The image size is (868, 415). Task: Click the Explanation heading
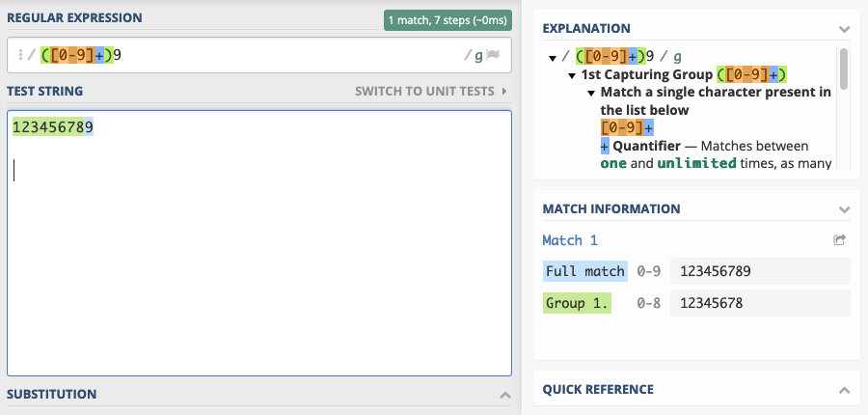(x=586, y=28)
